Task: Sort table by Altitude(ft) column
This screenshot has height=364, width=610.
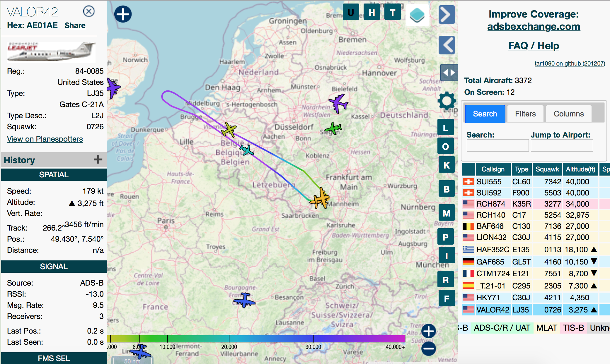Action: (x=580, y=169)
